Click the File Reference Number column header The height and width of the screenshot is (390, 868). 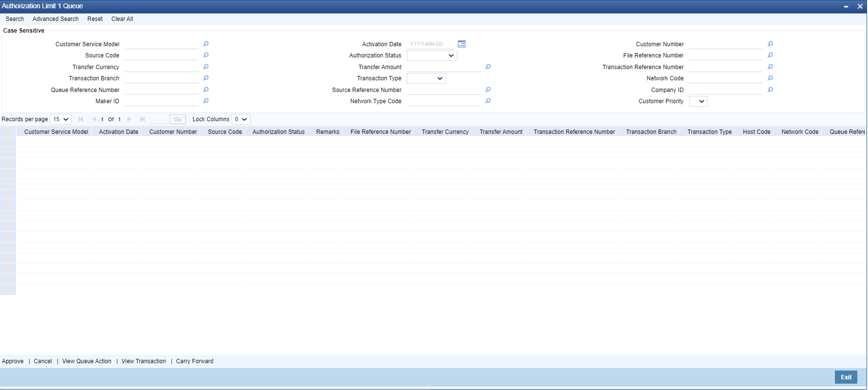[x=380, y=132]
